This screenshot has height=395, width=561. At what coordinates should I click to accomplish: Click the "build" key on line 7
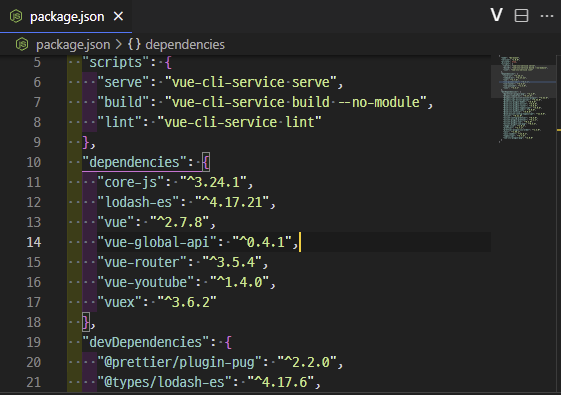123,103
